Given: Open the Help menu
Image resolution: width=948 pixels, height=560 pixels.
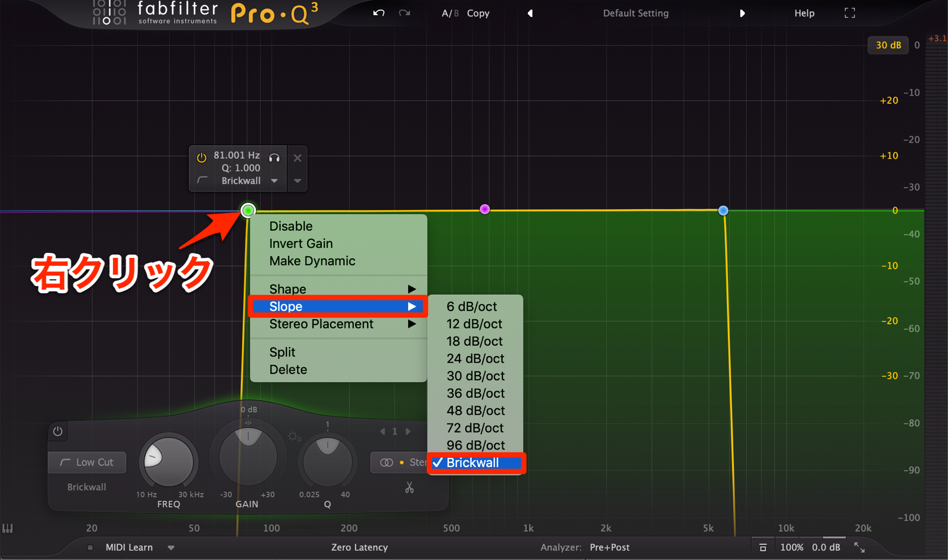Looking at the screenshot, I should [x=804, y=13].
